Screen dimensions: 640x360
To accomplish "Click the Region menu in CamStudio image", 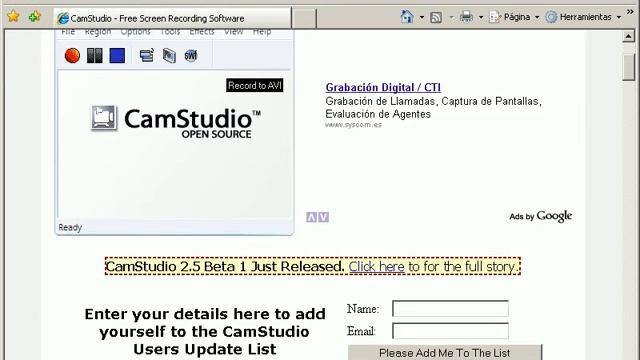I will [x=98, y=31].
